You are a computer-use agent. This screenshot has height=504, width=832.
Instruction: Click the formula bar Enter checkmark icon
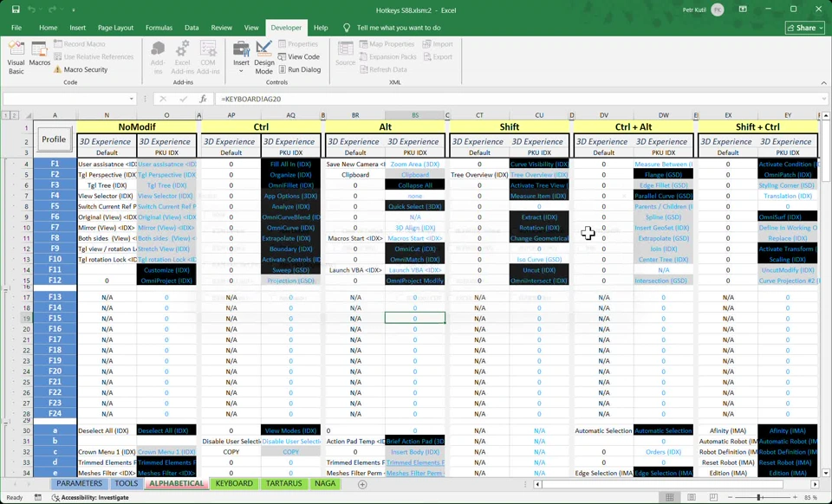[183, 99]
